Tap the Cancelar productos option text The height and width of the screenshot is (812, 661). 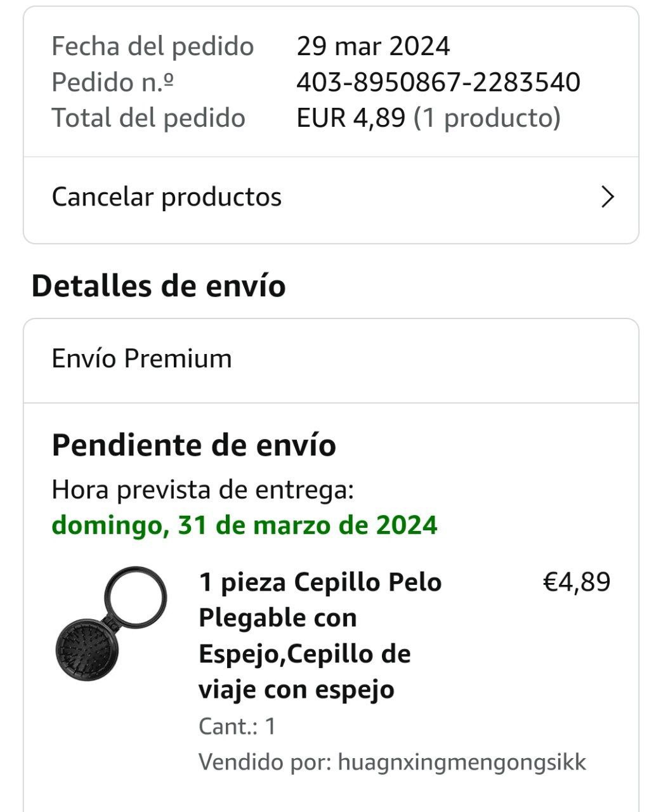point(166,197)
